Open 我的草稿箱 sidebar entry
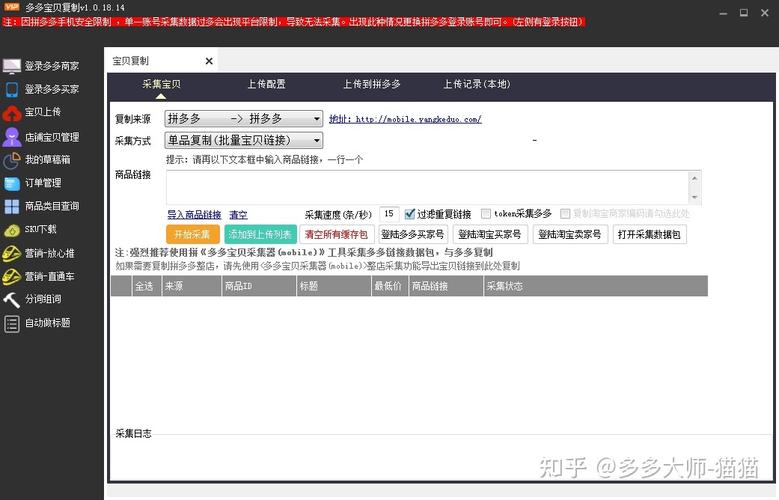The image size is (779, 500). 48,160
